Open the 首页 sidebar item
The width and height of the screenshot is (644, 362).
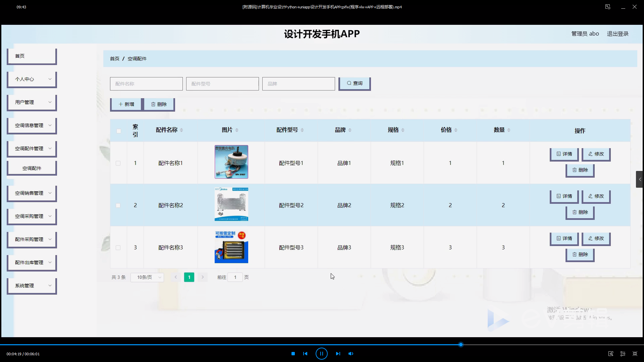tap(32, 56)
